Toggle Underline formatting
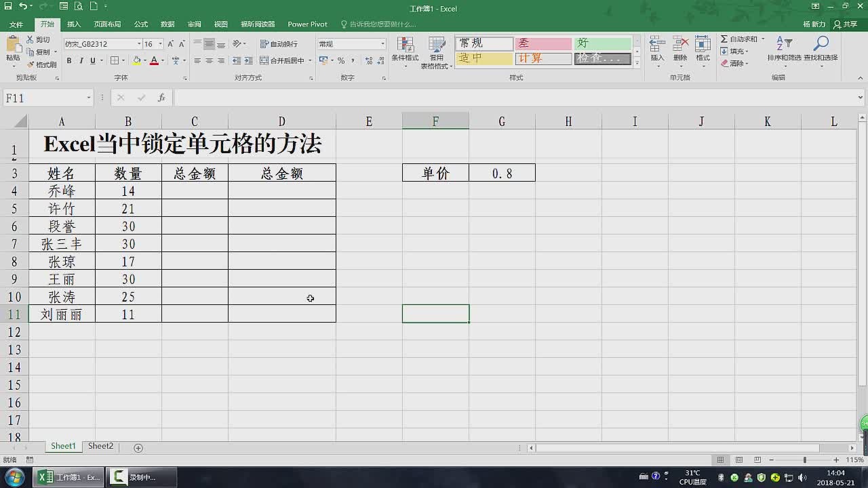Image resolution: width=868 pixels, height=488 pixels. click(92, 60)
